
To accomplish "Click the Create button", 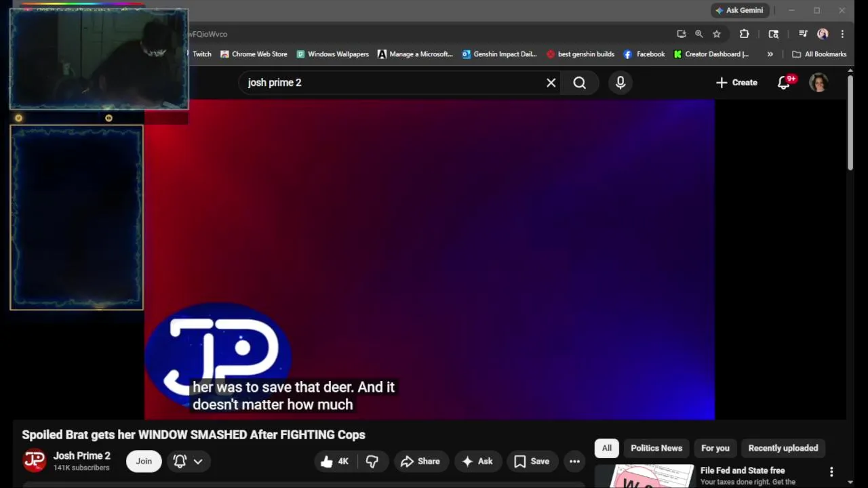I will point(736,83).
